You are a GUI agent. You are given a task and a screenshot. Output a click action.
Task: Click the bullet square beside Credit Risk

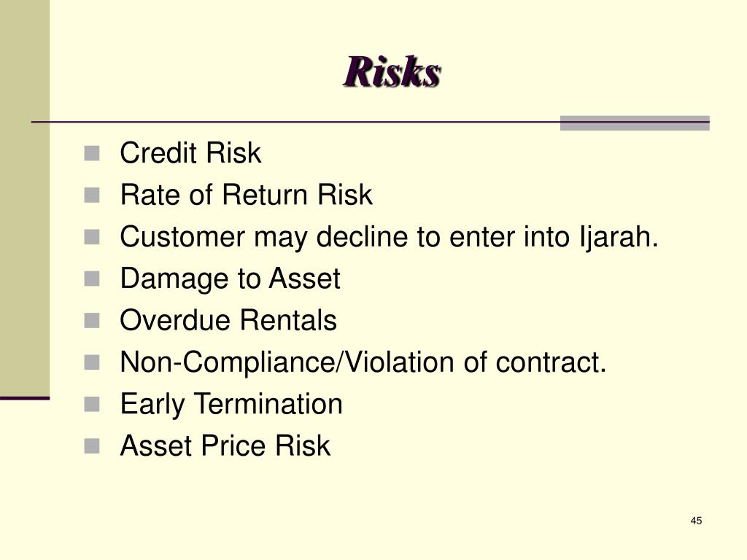coord(92,153)
